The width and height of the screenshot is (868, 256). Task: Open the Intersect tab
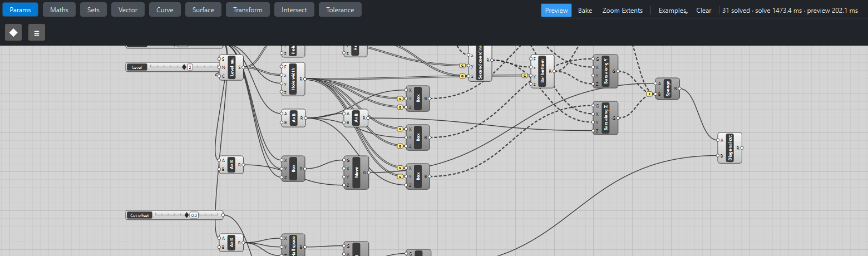(x=294, y=10)
